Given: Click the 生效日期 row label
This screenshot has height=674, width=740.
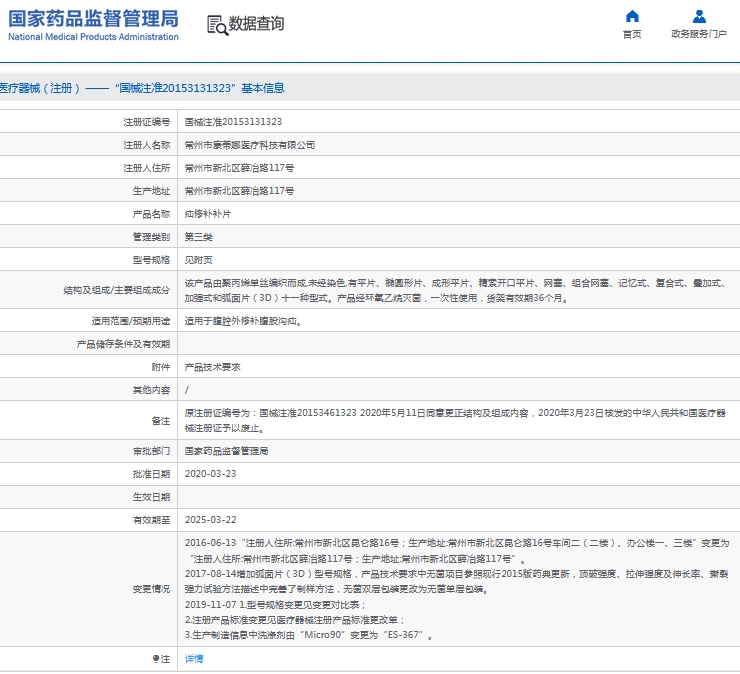Looking at the screenshot, I should coord(151,497).
